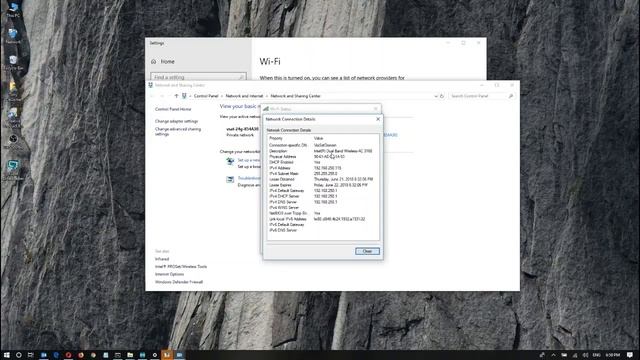Image resolution: width=640 pixels, height=360 pixels.
Task: Click the up arrow in Control Panel navigation
Action: [176, 96]
